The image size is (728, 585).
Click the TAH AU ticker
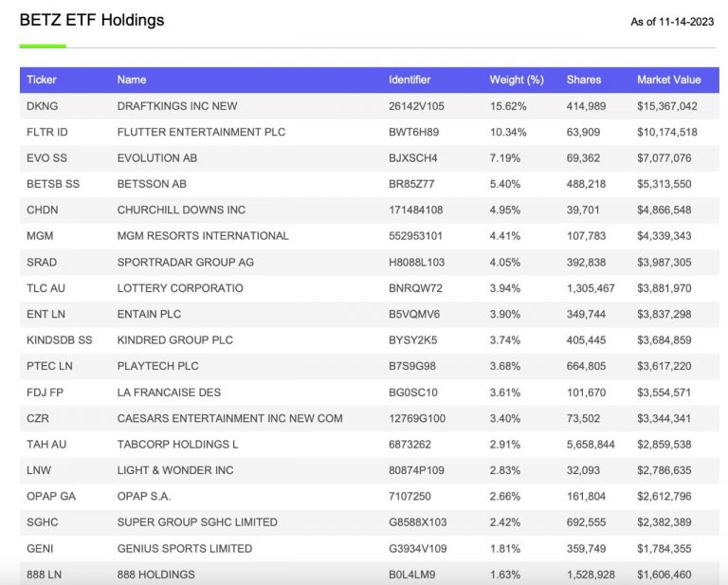click(x=46, y=445)
